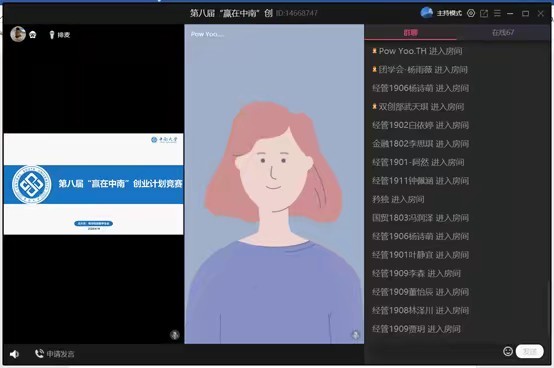Click the speaker volume icon
Screen dimensions: 554x368
coord(14,354)
